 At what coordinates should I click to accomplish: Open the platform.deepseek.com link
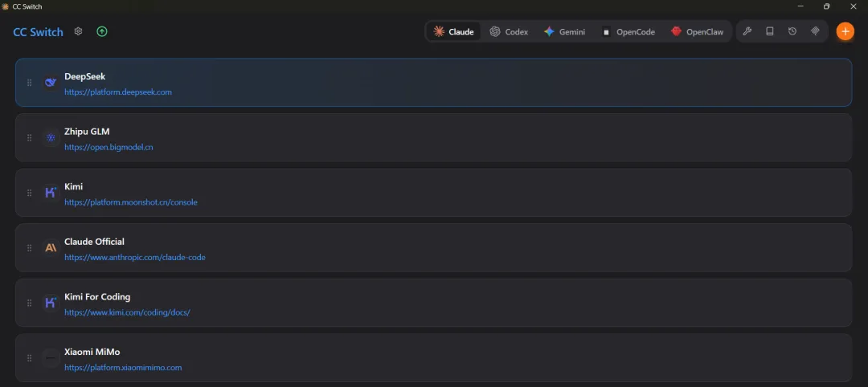pyautogui.click(x=118, y=92)
